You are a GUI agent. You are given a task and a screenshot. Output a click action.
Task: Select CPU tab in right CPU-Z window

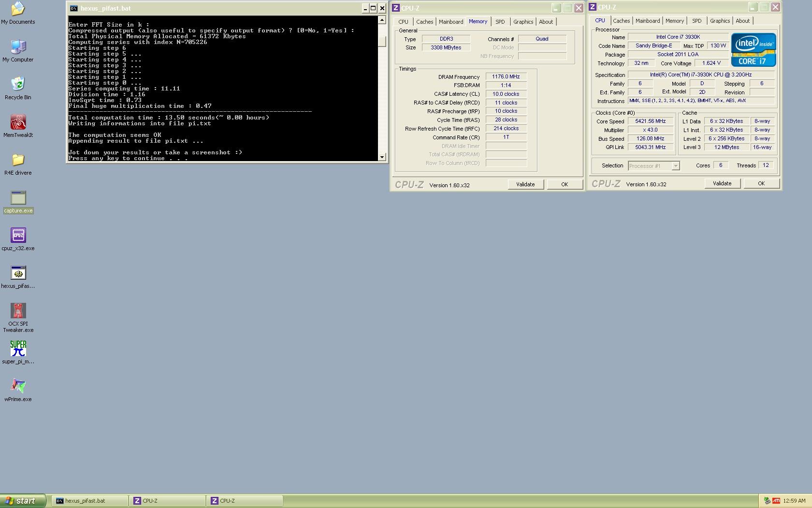pos(600,20)
